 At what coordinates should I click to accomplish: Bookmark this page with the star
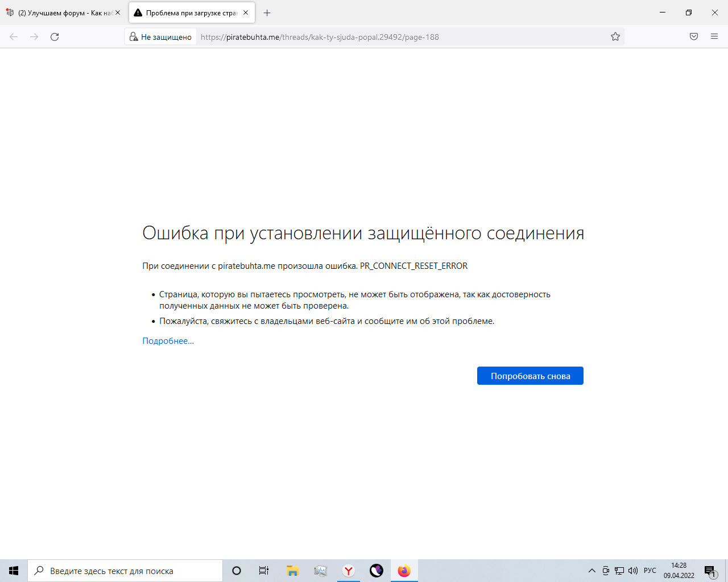click(615, 37)
